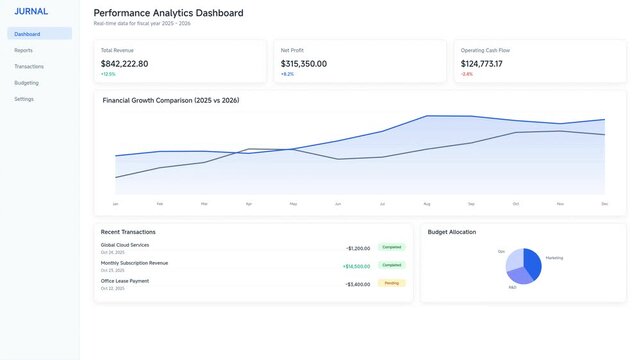Image resolution: width=641 pixels, height=360 pixels.
Task: Click the Oct 22, 2025 transaction date
Action: [113, 288]
